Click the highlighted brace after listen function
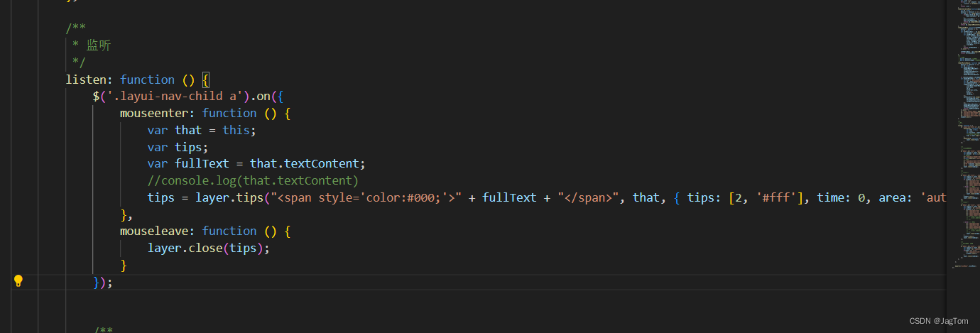This screenshot has height=333, width=980. pyautogui.click(x=205, y=80)
